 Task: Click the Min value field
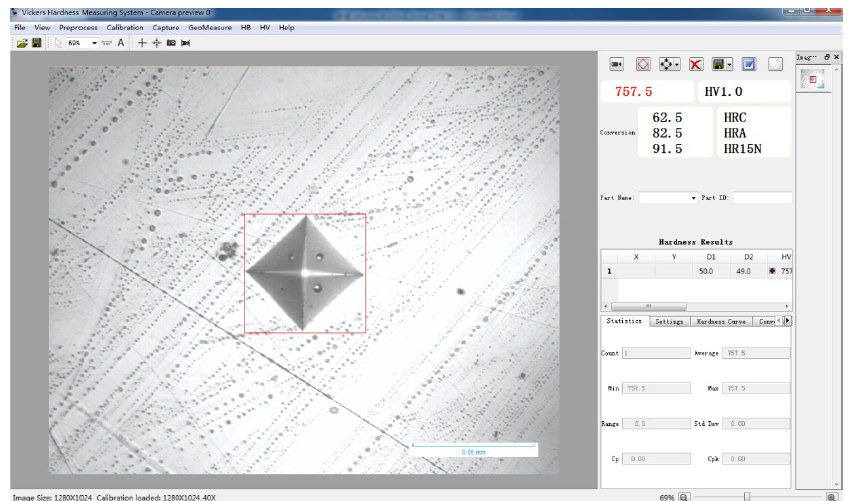click(656, 388)
